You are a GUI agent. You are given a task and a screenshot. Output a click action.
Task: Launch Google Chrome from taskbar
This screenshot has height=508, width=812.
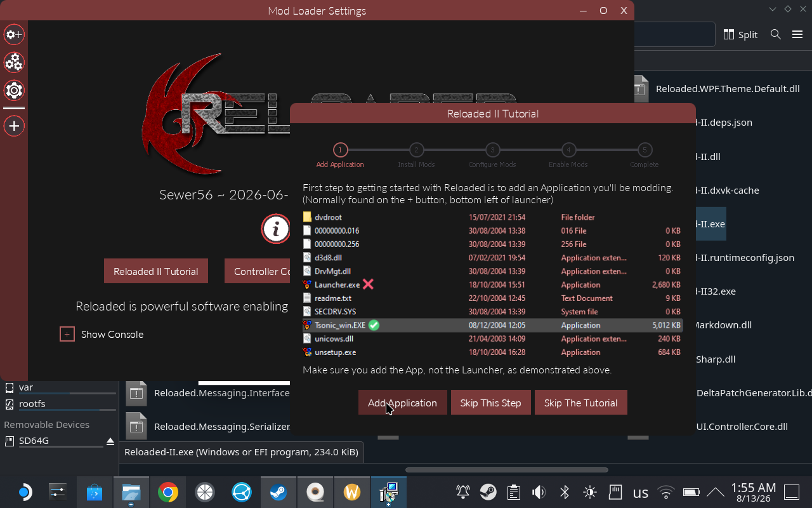(x=168, y=492)
